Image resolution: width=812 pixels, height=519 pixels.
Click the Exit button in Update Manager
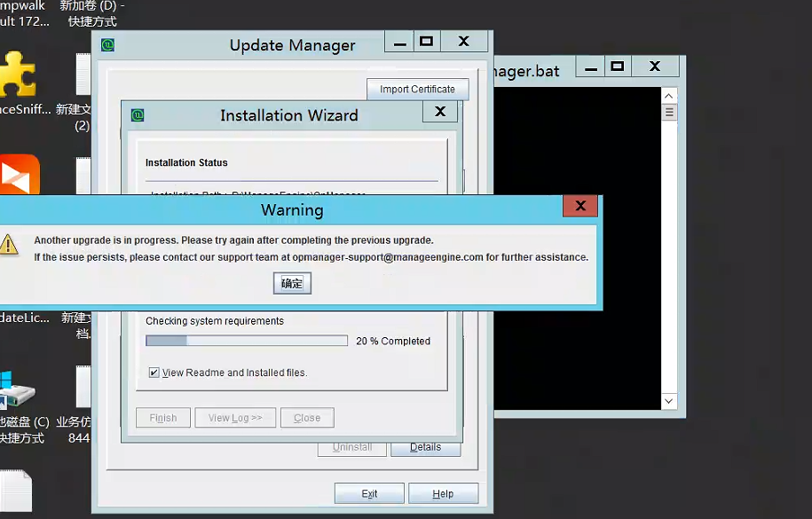(x=369, y=493)
